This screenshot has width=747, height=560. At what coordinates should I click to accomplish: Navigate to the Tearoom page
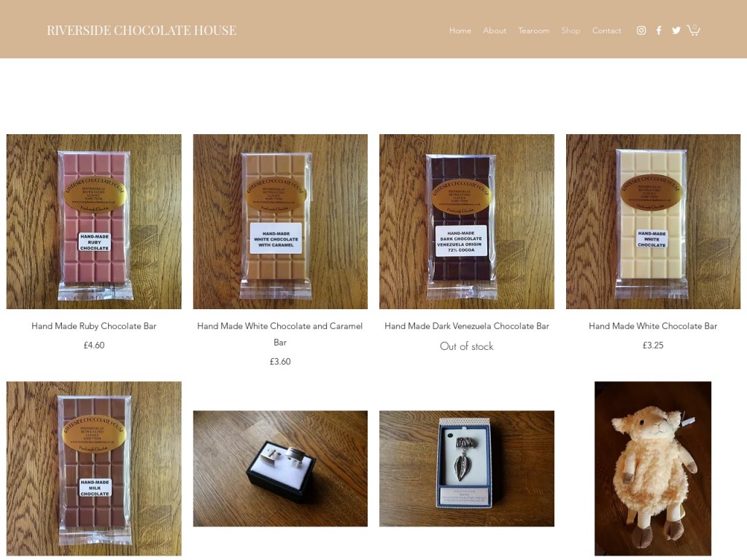tap(533, 31)
